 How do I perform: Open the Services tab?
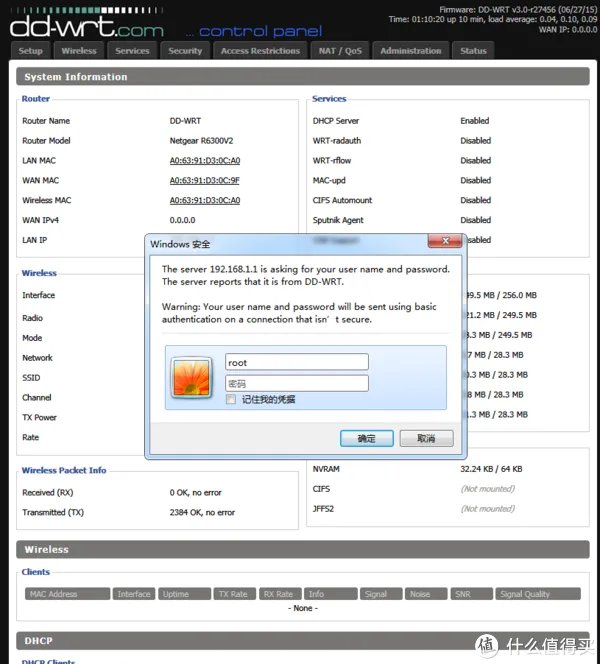coord(132,51)
